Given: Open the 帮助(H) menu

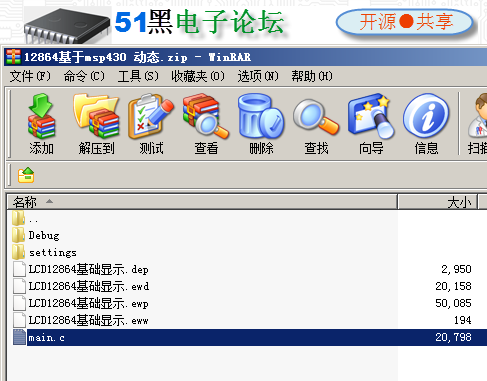Looking at the screenshot, I should coord(312,76).
